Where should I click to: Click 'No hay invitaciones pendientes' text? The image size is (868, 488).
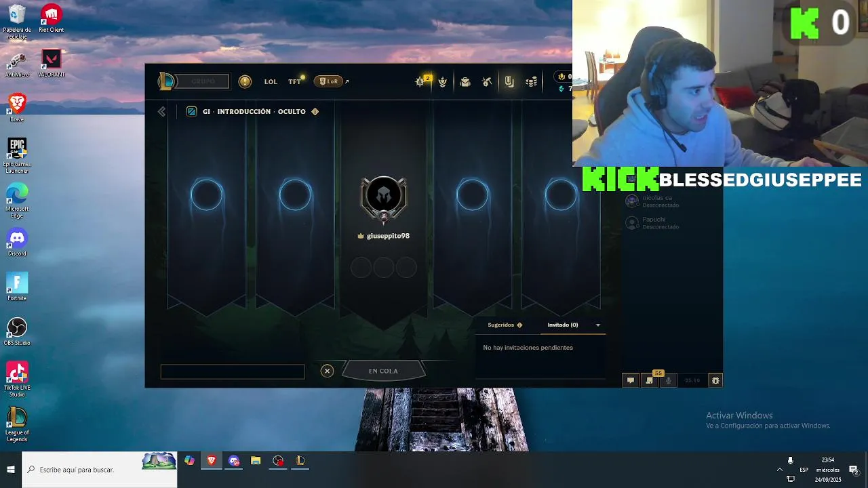pos(528,348)
